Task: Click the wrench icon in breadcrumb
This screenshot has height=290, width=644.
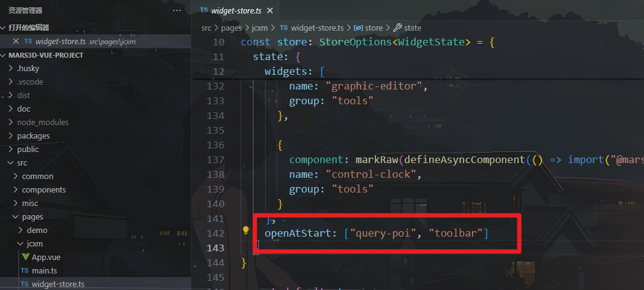Action: pyautogui.click(x=397, y=28)
